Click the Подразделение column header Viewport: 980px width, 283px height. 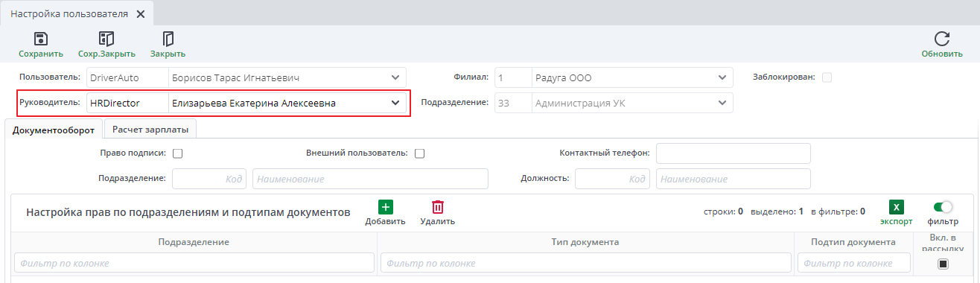click(x=194, y=242)
